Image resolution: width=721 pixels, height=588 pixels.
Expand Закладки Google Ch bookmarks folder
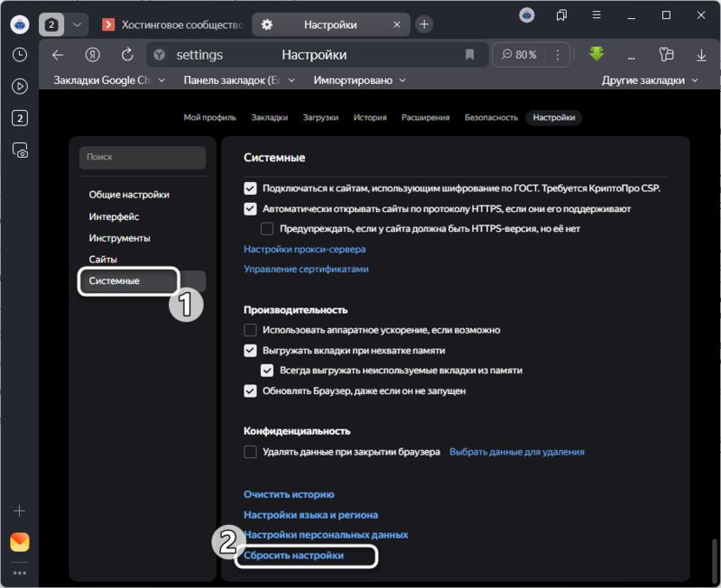109,81
